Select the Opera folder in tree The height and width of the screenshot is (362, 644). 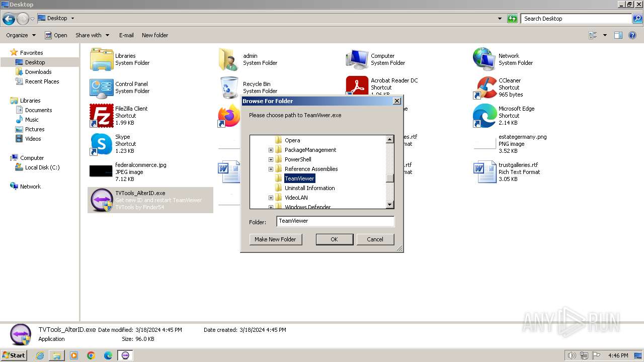[292, 140]
